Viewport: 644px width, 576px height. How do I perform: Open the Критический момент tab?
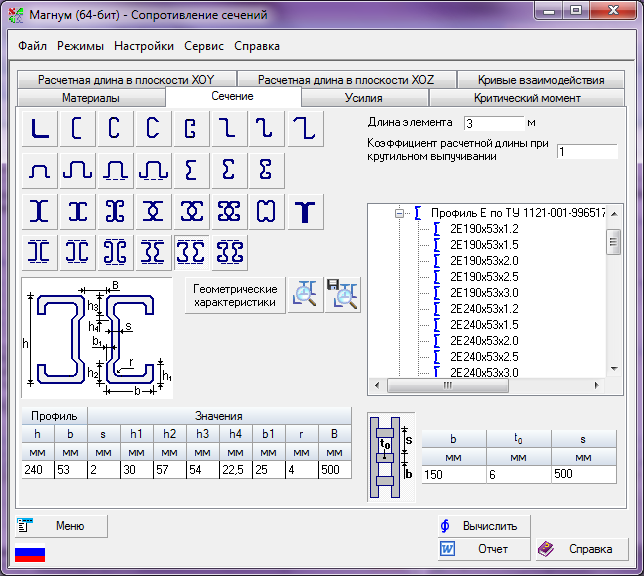click(x=527, y=98)
